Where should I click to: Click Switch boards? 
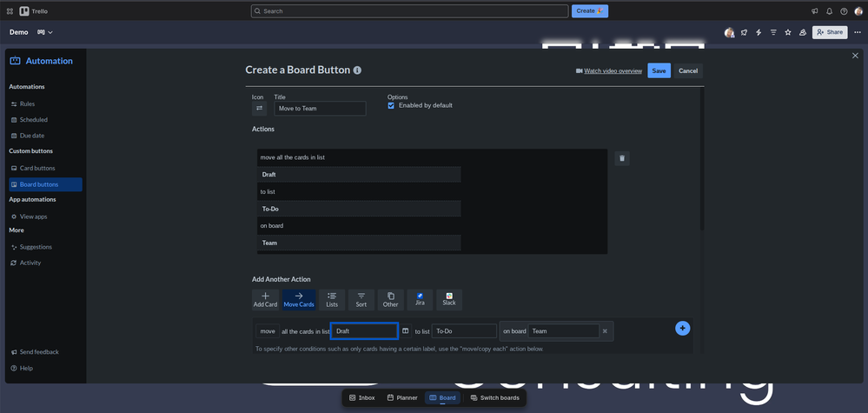[x=495, y=398]
